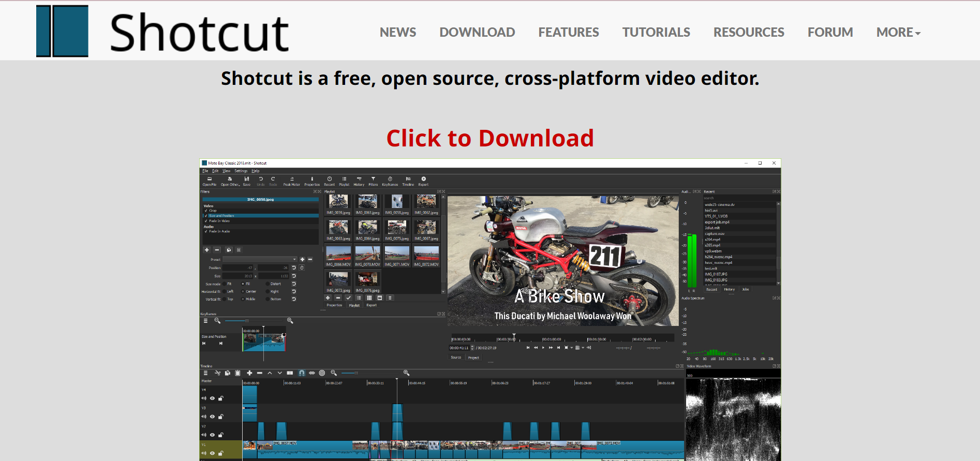Open the player grid dropdown arrow
980x461 pixels.
coord(583,348)
